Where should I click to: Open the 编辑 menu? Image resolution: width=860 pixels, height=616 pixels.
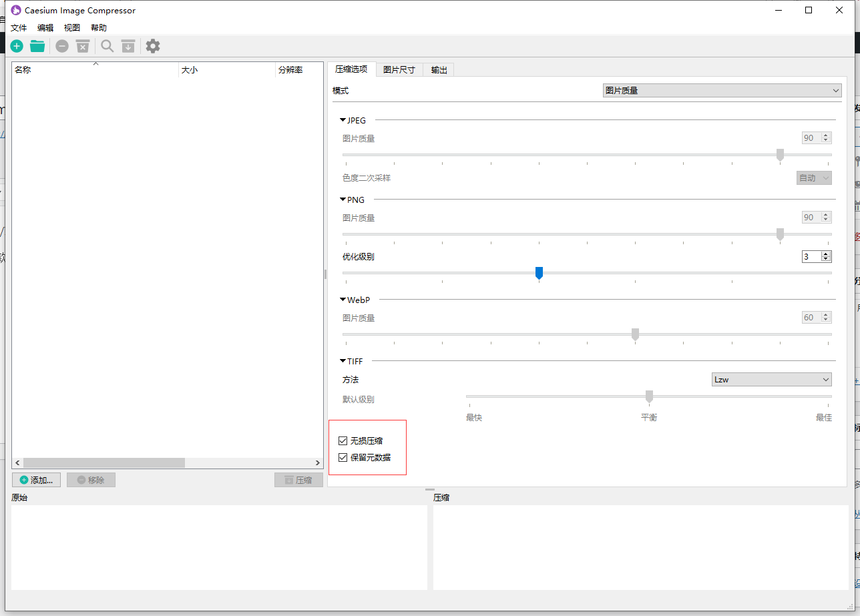(x=45, y=28)
